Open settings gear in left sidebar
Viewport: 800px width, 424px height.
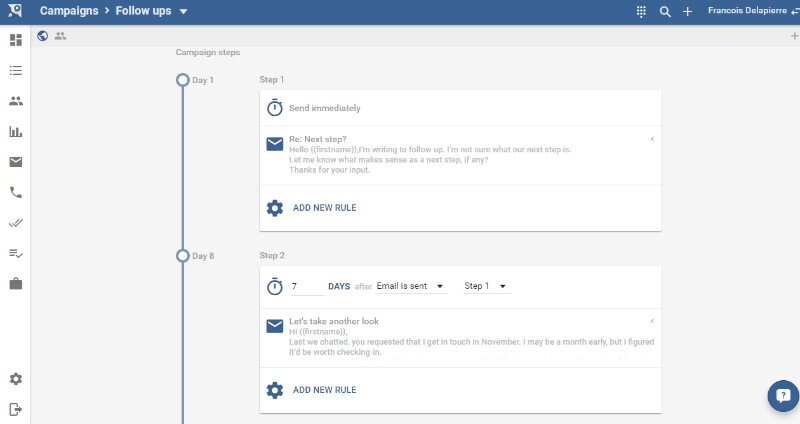(15, 379)
